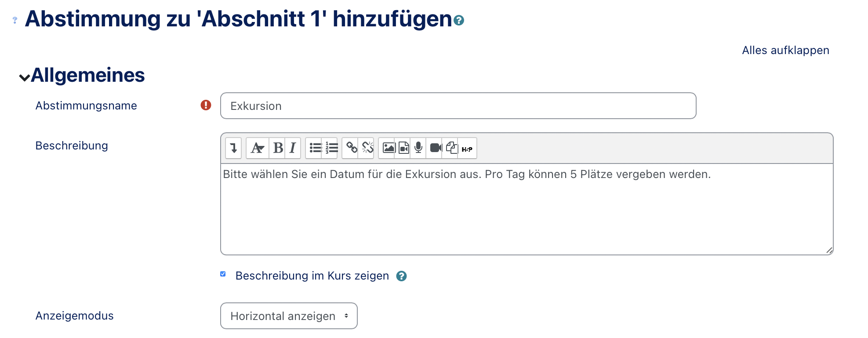Insert an unordered bullet list
The height and width of the screenshot is (338, 868).
(315, 148)
